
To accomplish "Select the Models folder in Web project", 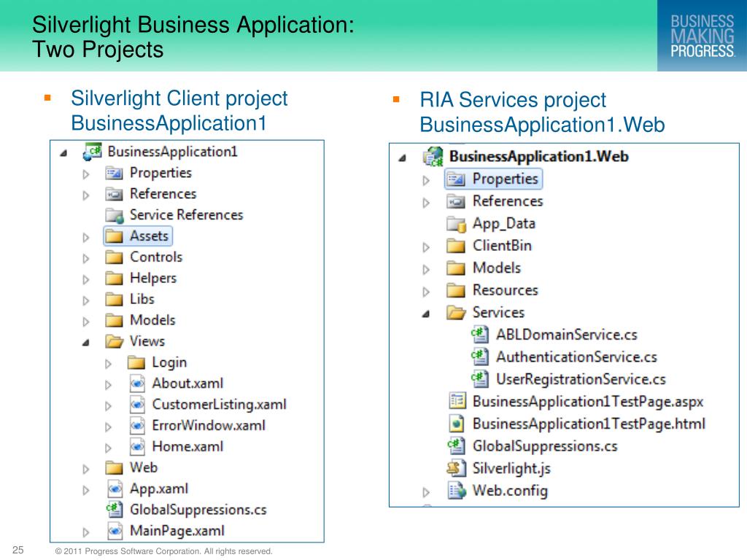I will 496,268.
